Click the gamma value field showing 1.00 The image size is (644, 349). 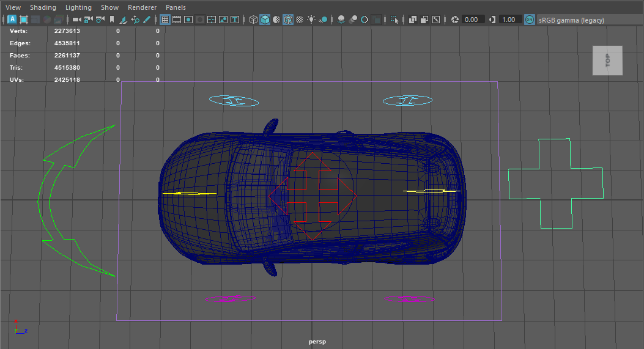click(508, 20)
